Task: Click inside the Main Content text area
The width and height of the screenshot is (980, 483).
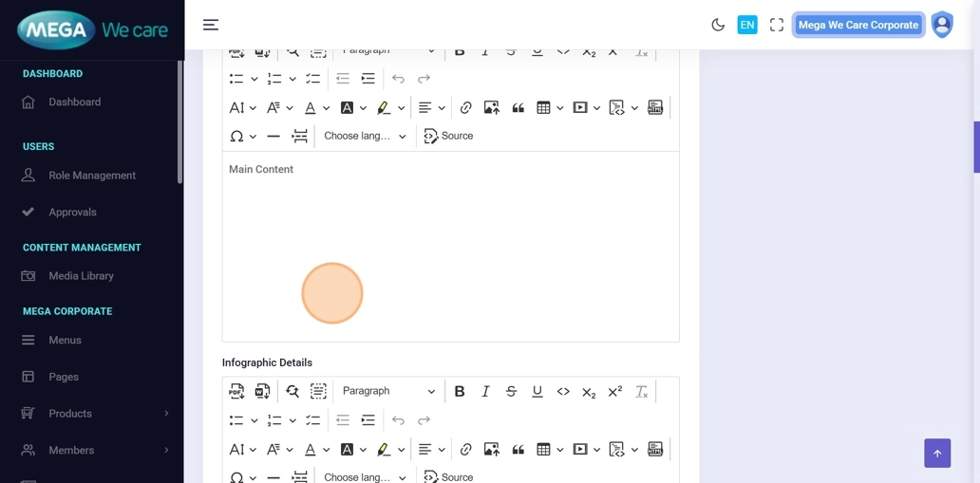Action: pyautogui.click(x=450, y=247)
